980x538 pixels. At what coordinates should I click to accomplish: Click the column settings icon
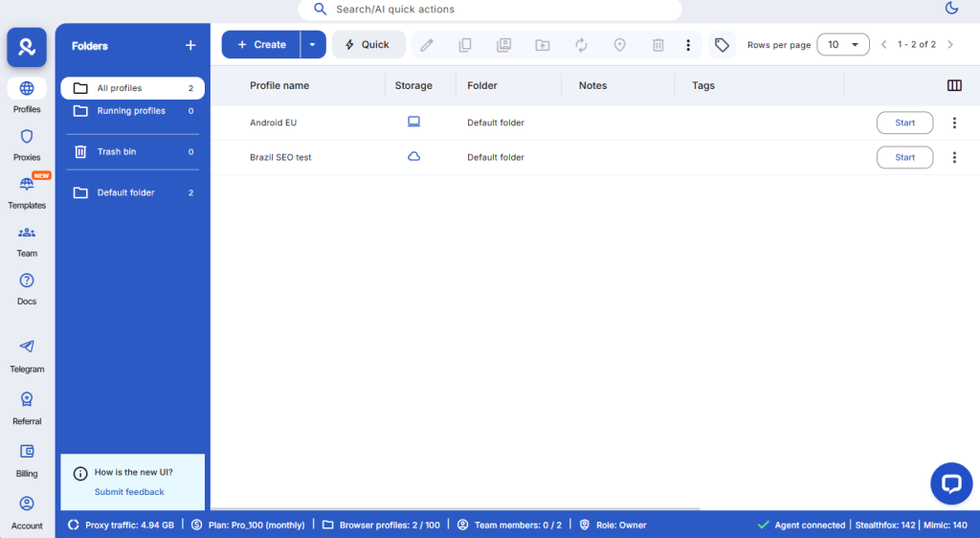click(954, 85)
